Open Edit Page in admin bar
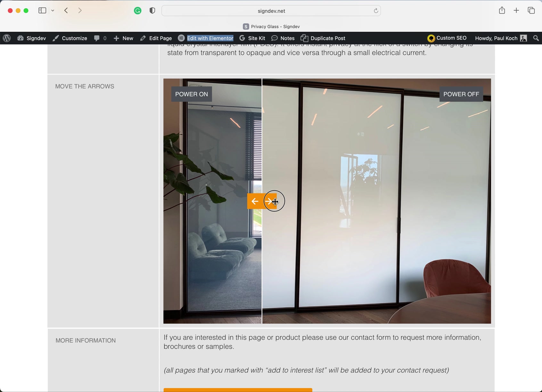 click(x=156, y=38)
